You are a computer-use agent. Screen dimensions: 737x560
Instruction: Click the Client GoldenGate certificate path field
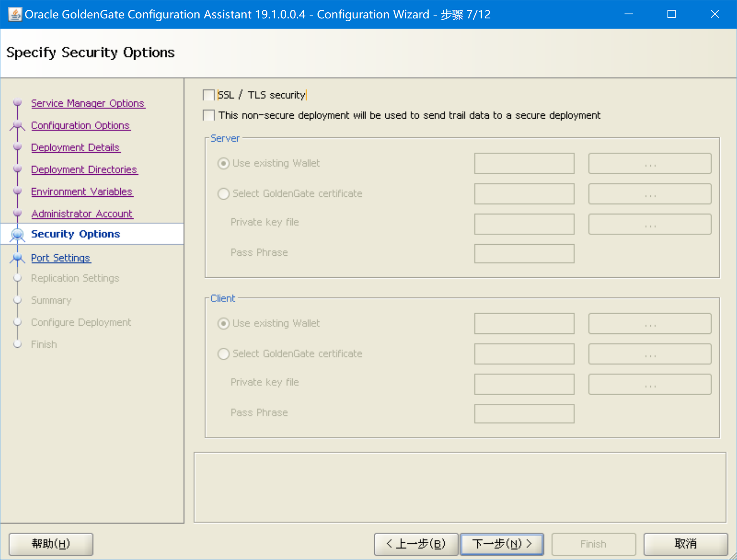[x=524, y=354]
